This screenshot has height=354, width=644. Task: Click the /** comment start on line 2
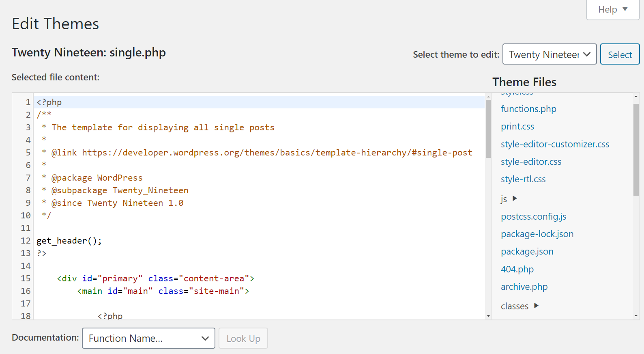[x=44, y=115]
